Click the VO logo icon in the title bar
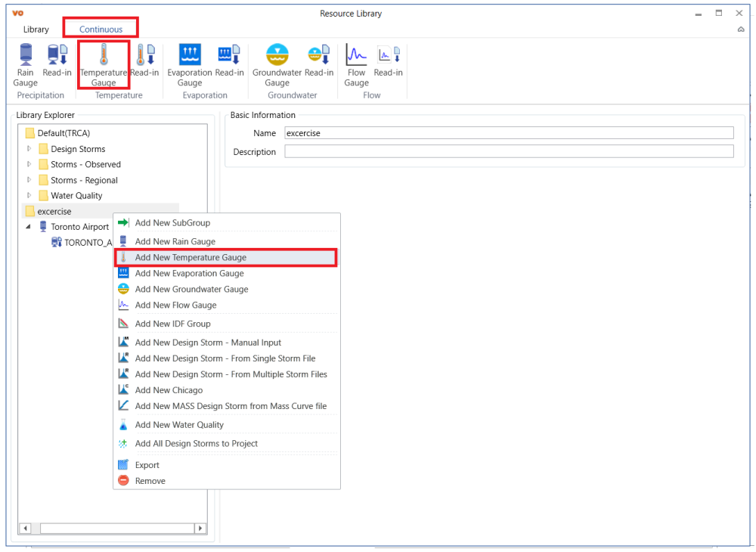The height and width of the screenshot is (552, 756). pyautogui.click(x=18, y=13)
